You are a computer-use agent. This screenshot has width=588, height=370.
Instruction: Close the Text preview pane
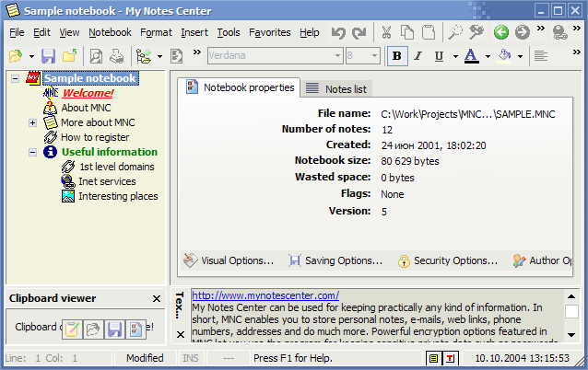(x=181, y=334)
